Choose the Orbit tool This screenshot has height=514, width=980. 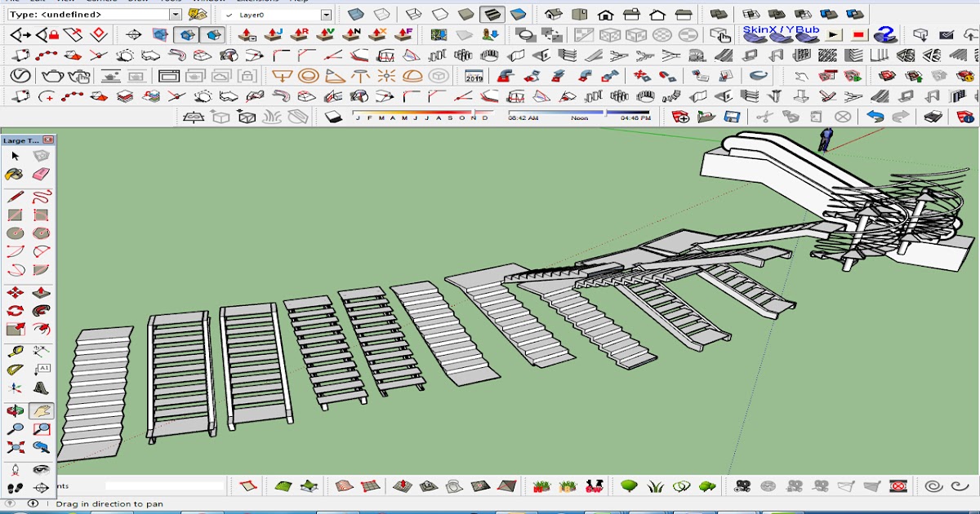coord(15,410)
